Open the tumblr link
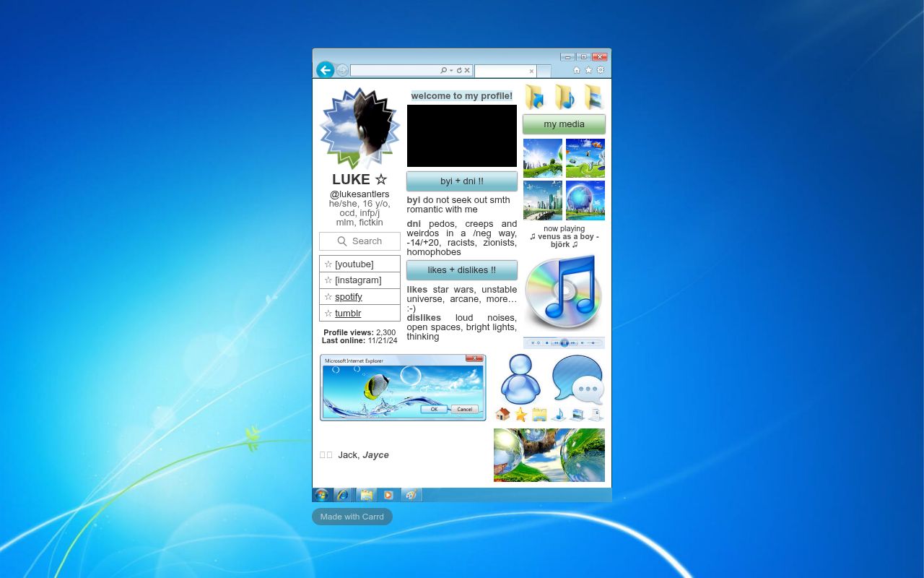 pyautogui.click(x=347, y=313)
